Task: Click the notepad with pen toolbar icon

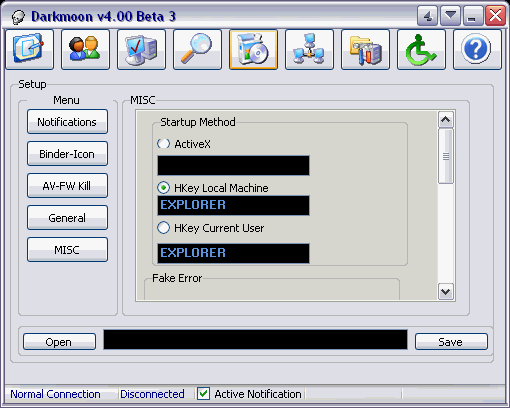Action: coord(30,49)
